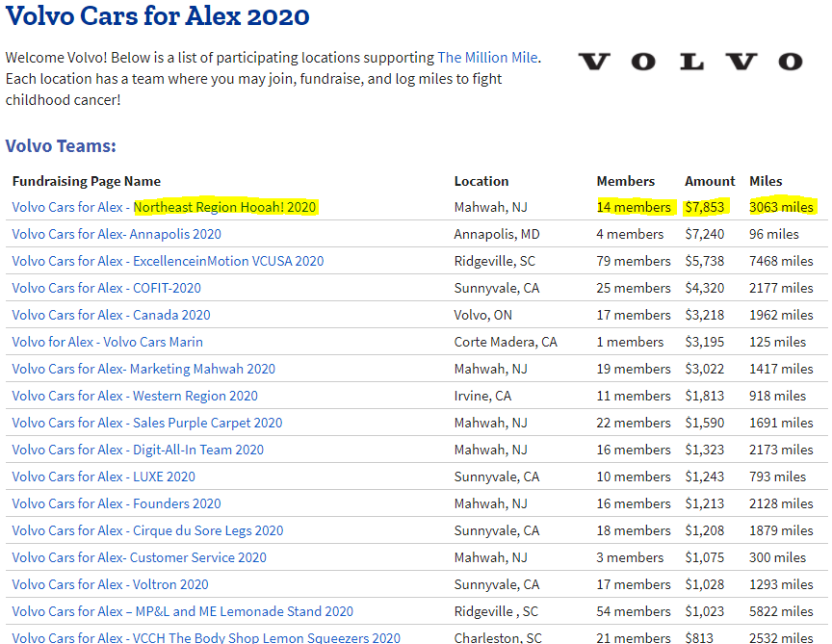832x644 pixels.
Task: Click the Volvo logo image
Action: 689,63
